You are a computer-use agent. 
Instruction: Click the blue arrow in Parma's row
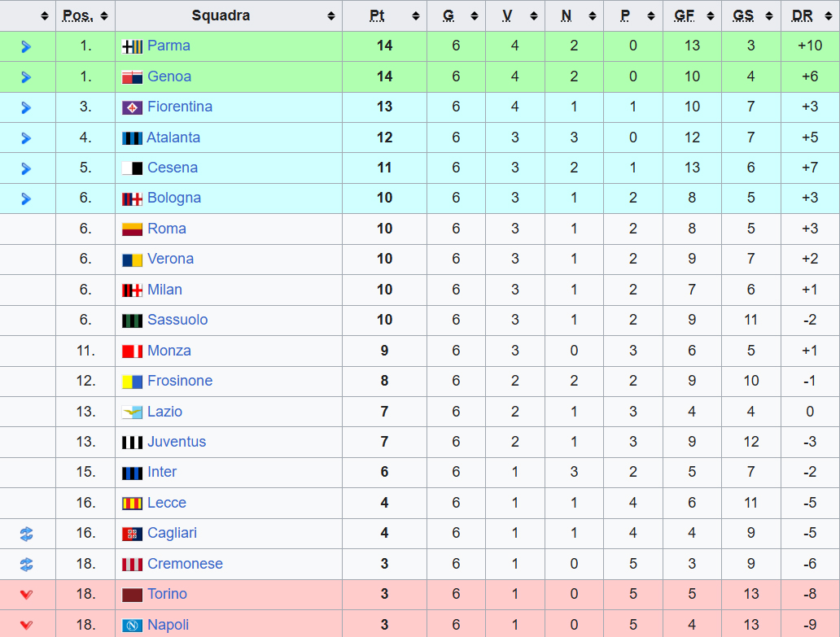click(26, 46)
